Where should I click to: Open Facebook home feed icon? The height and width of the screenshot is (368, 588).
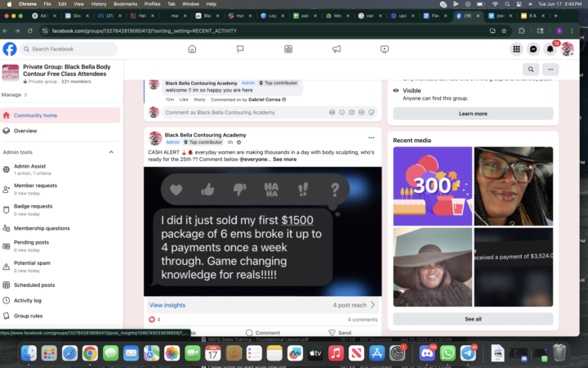(192, 49)
